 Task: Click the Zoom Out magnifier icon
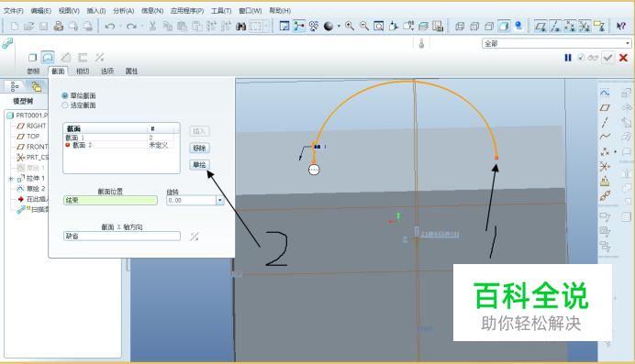364,27
